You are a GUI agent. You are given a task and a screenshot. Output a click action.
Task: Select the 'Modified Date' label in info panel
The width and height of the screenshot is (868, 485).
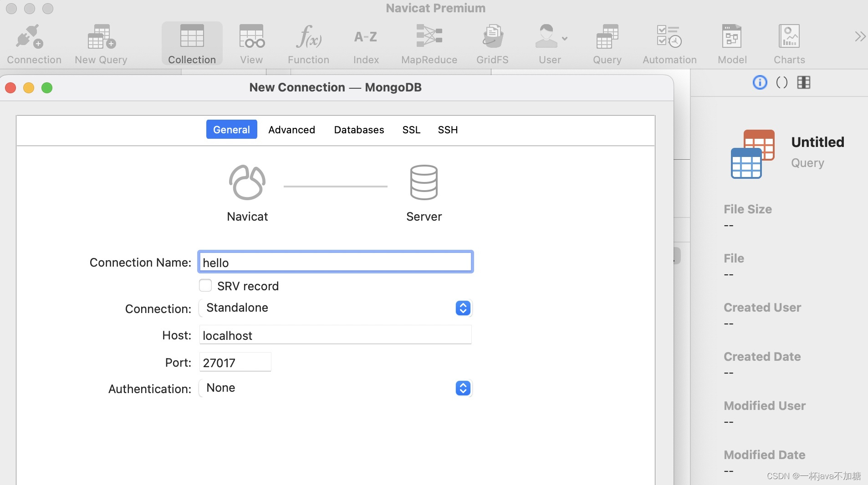765,455
